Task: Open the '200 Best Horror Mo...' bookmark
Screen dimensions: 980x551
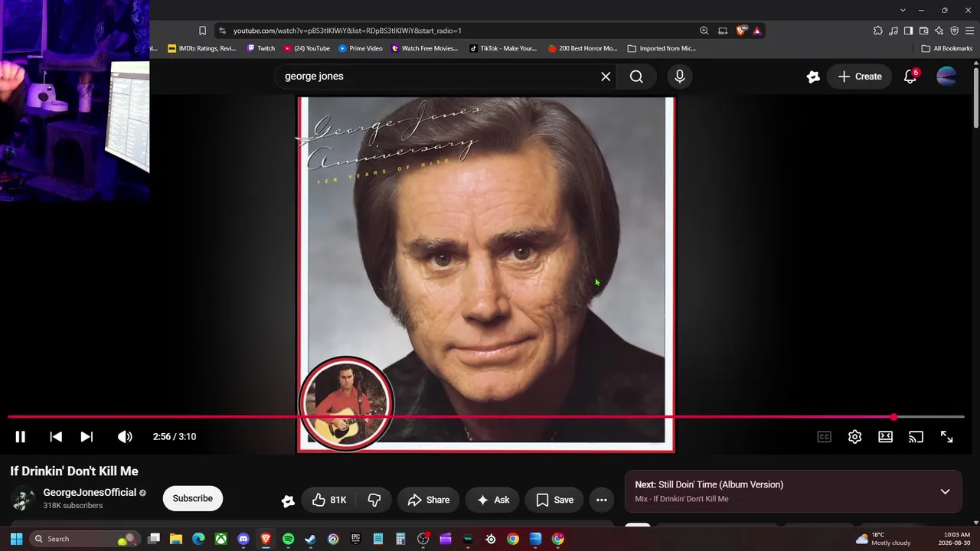Action: [583, 48]
